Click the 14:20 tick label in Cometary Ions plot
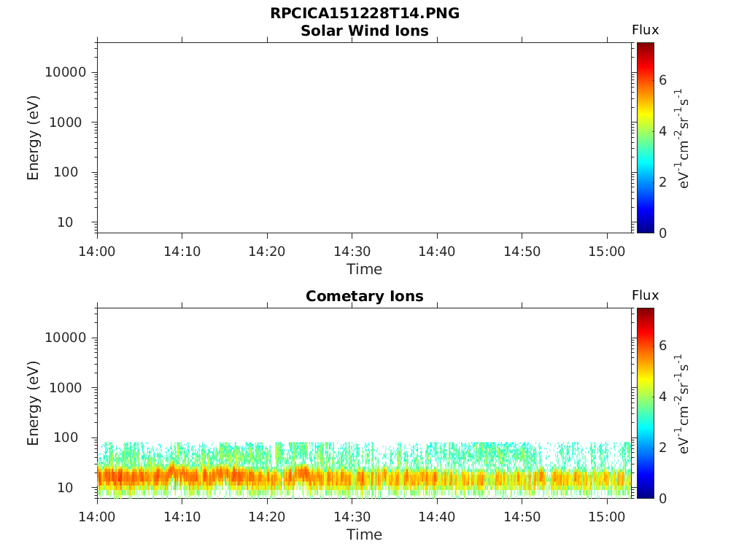747x560 pixels. click(267, 517)
